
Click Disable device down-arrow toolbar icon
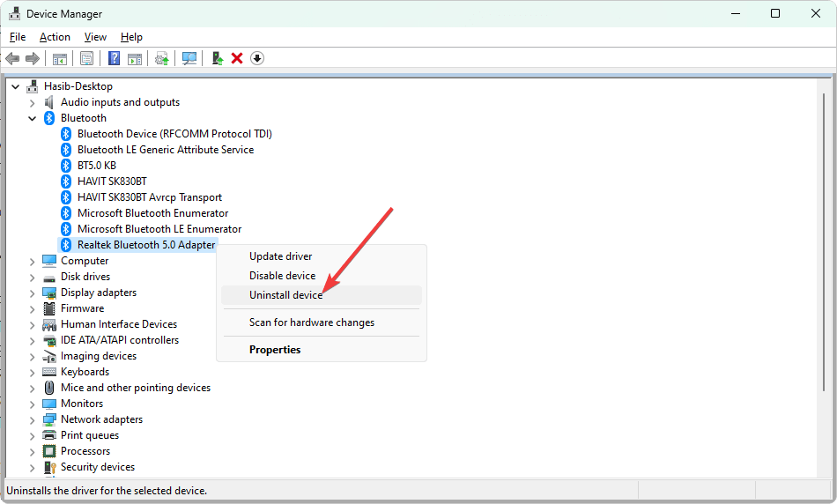[257, 58]
